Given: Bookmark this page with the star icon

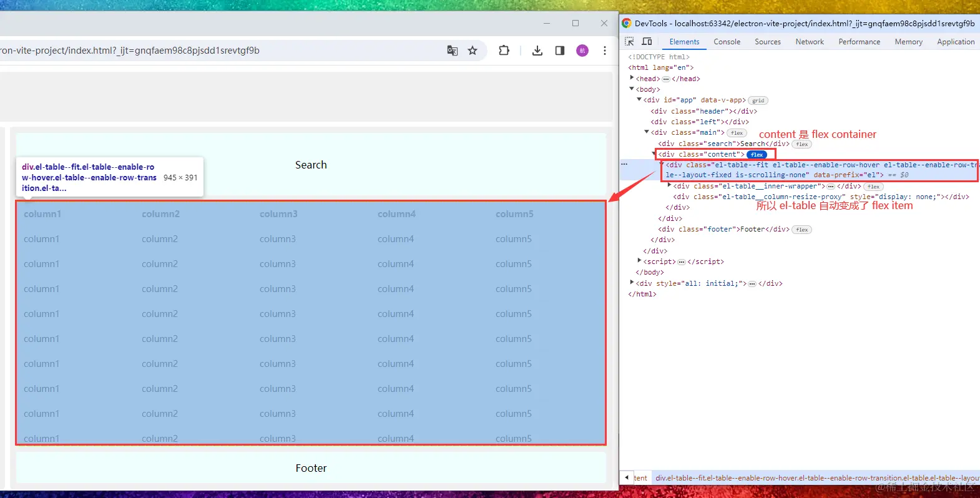Looking at the screenshot, I should click(x=473, y=51).
